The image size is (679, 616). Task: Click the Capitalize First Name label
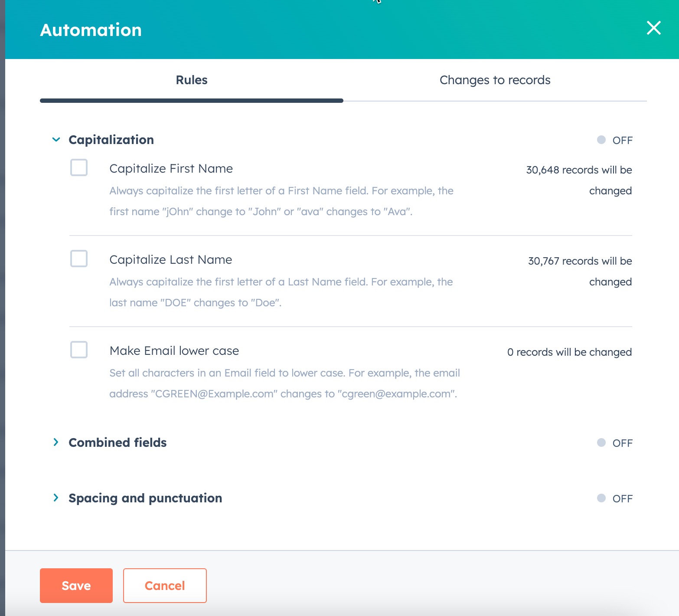[171, 168]
